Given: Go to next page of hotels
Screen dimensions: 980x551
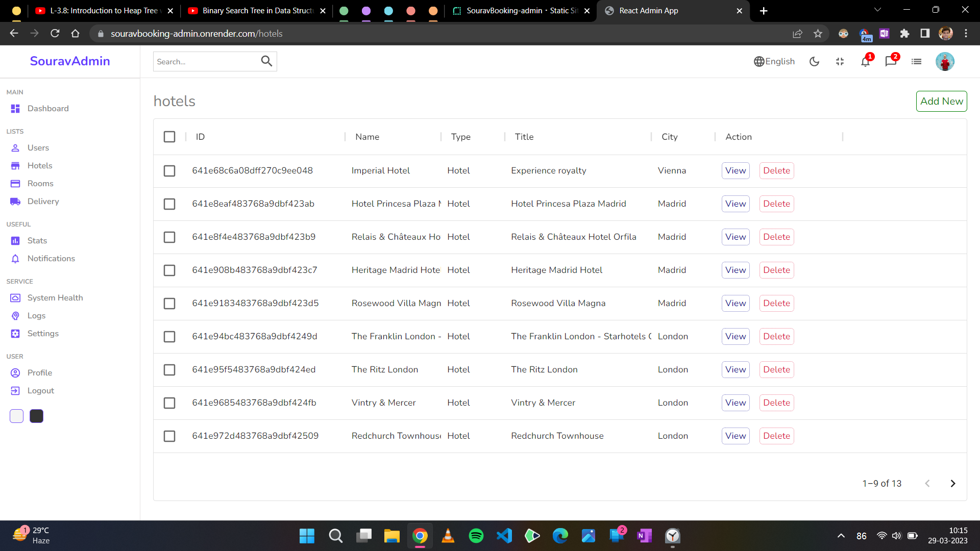Looking at the screenshot, I should coord(952,483).
